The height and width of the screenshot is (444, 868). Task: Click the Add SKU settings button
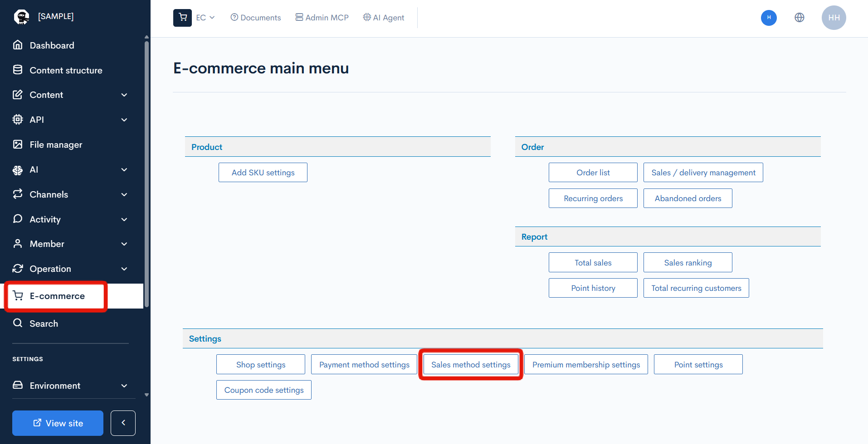coord(263,173)
